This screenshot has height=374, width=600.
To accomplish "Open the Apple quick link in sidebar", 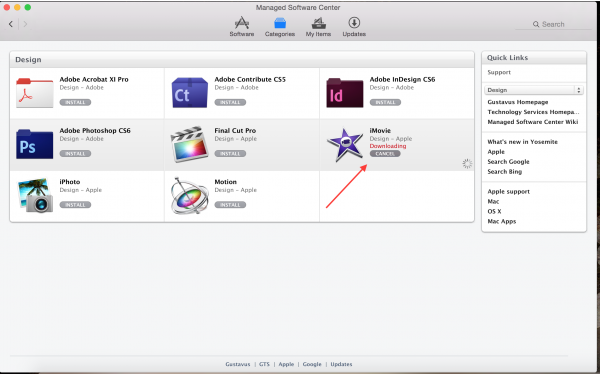I will tap(496, 152).
